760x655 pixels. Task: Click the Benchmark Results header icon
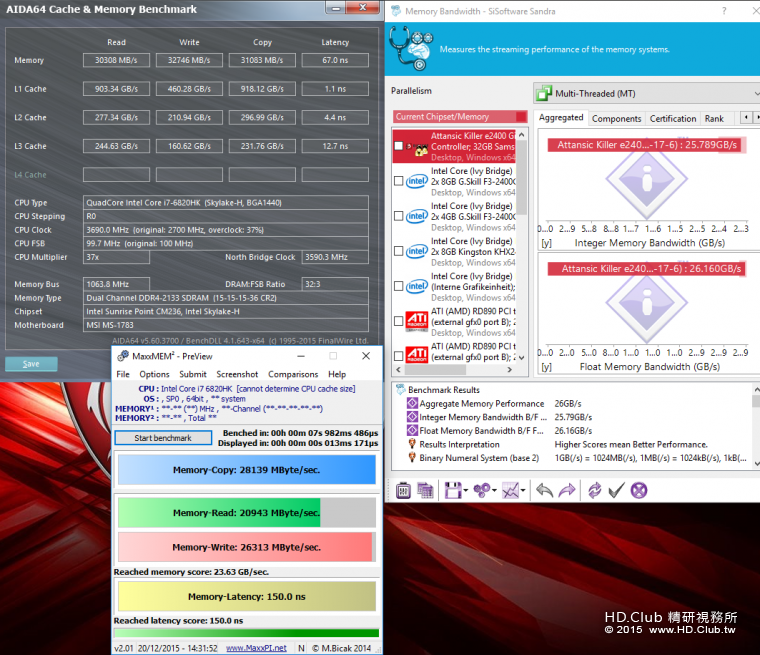point(401,389)
